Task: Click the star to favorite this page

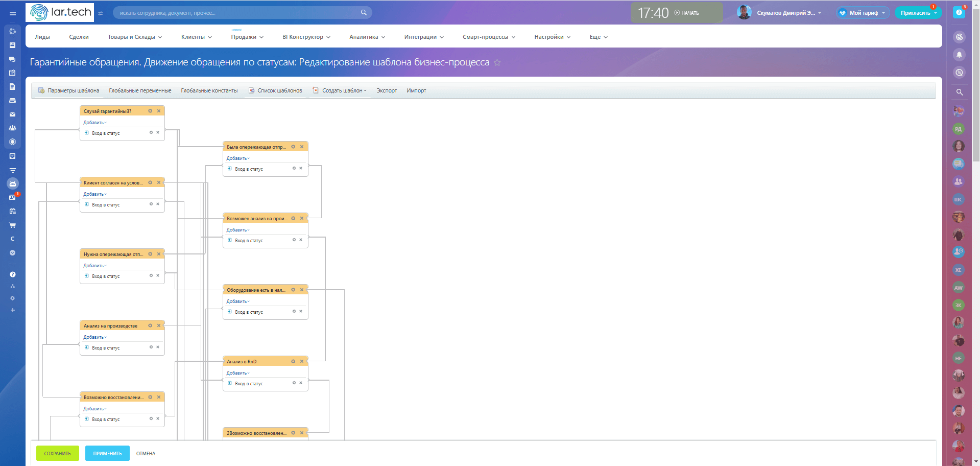Action: click(x=497, y=62)
